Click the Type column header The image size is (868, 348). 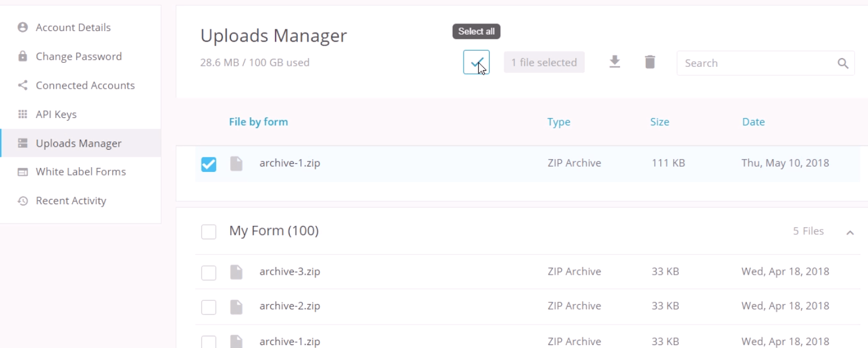pos(558,122)
